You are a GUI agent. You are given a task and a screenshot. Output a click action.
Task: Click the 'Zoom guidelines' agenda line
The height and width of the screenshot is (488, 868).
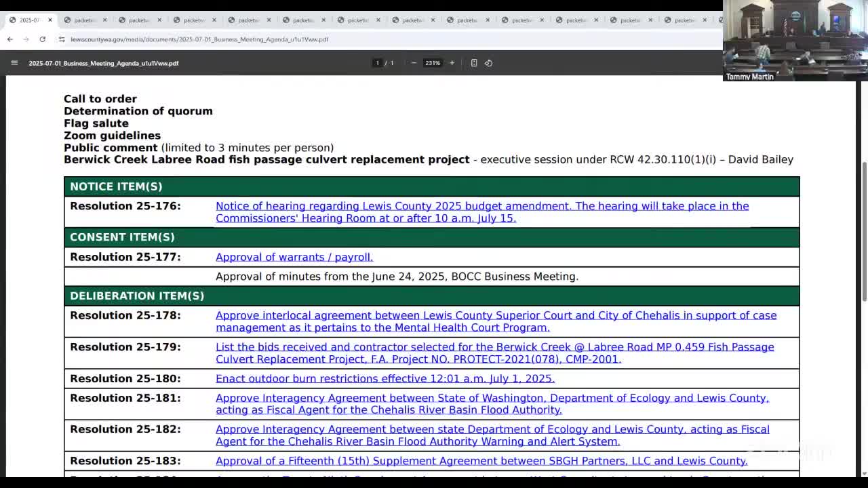pyautogui.click(x=112, y=136)
